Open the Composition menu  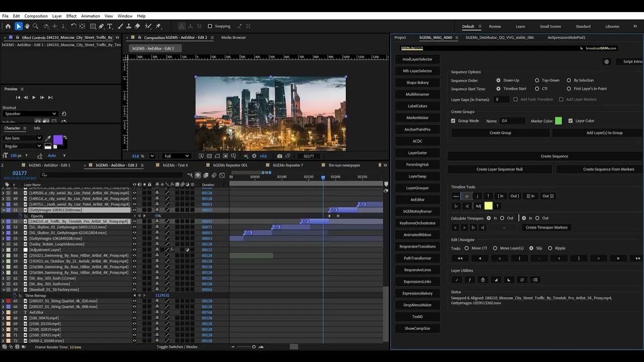pos(35,16)
